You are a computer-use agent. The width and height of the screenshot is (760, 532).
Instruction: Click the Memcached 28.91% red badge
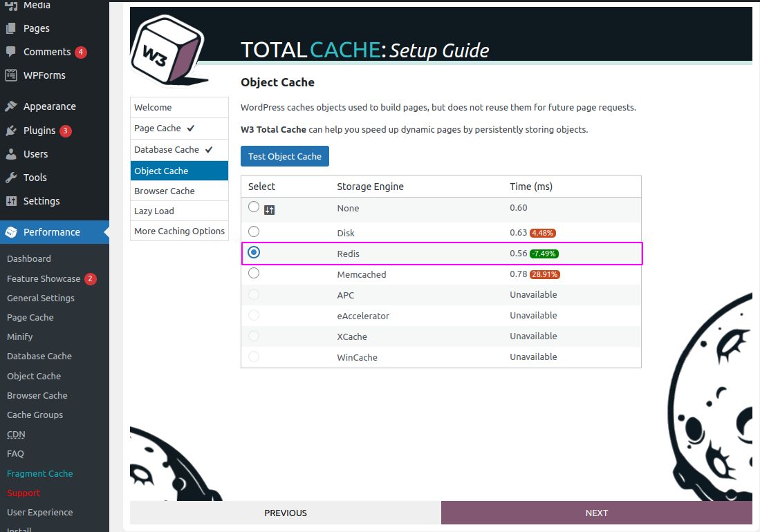545,274
